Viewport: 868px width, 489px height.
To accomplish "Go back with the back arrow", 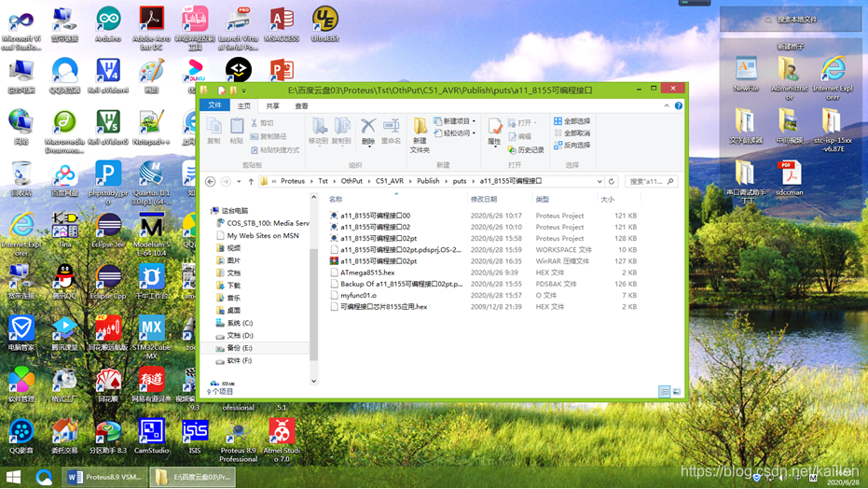I will pyautogui.click(x=211, y=181).
